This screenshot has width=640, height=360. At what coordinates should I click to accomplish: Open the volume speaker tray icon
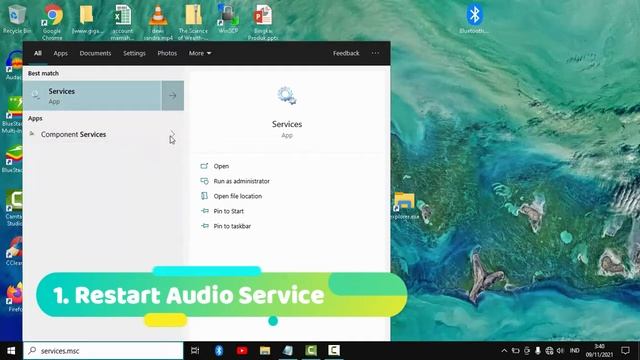560,351
